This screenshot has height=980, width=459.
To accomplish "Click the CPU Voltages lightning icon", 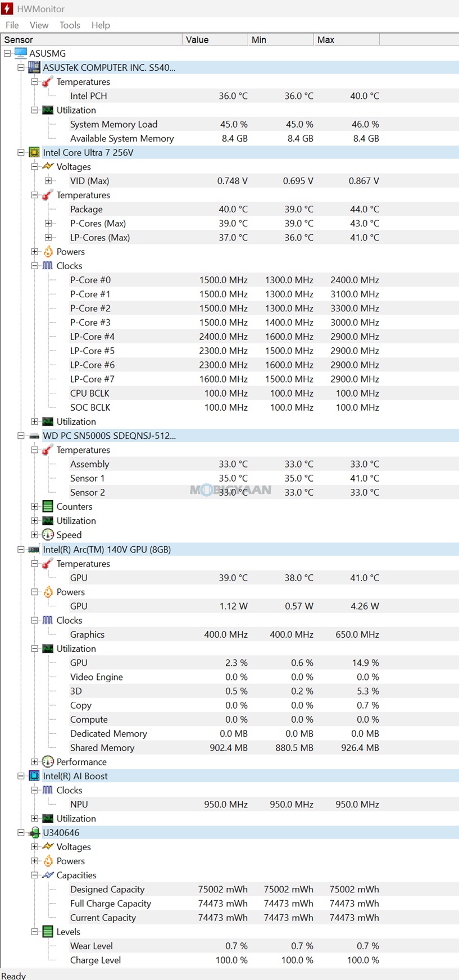I will (48, 166).
